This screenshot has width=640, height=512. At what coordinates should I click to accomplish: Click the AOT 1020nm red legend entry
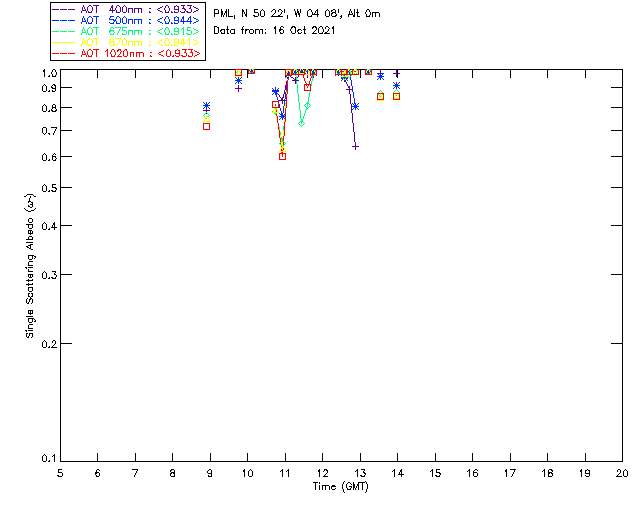(126, 53)
